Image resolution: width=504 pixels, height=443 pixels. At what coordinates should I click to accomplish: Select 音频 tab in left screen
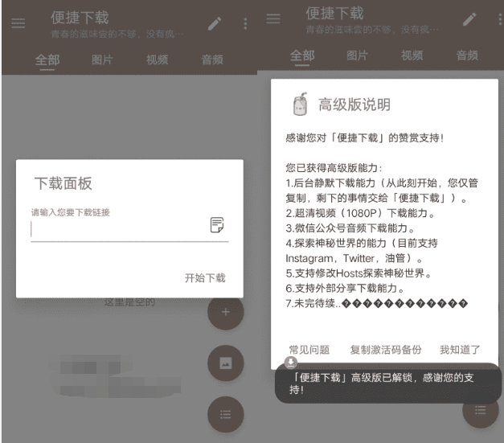(212, 59)
